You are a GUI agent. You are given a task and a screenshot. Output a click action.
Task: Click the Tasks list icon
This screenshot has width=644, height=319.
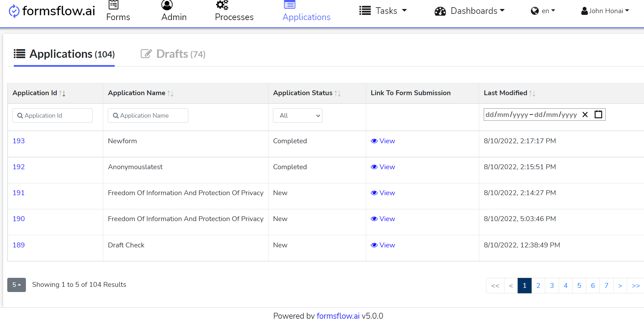pyautogui.click(x=365, y=11)
